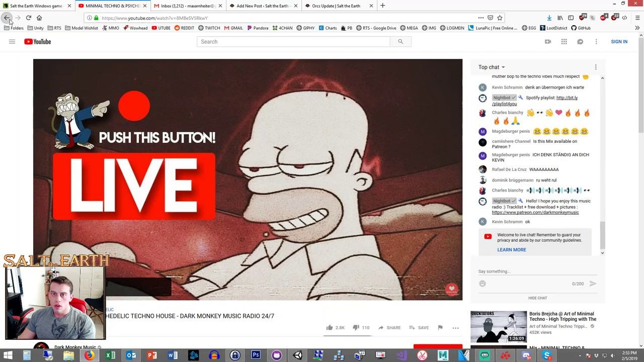Viewport: 644px width, 362px height.
Task: Open the YouTube hamburger guide menu
Action: [12, 42]
